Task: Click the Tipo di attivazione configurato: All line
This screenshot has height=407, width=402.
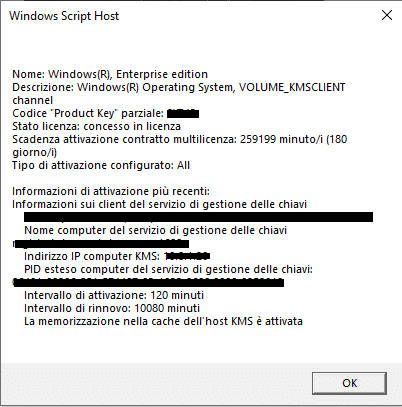Action: (x=101, y=165)
